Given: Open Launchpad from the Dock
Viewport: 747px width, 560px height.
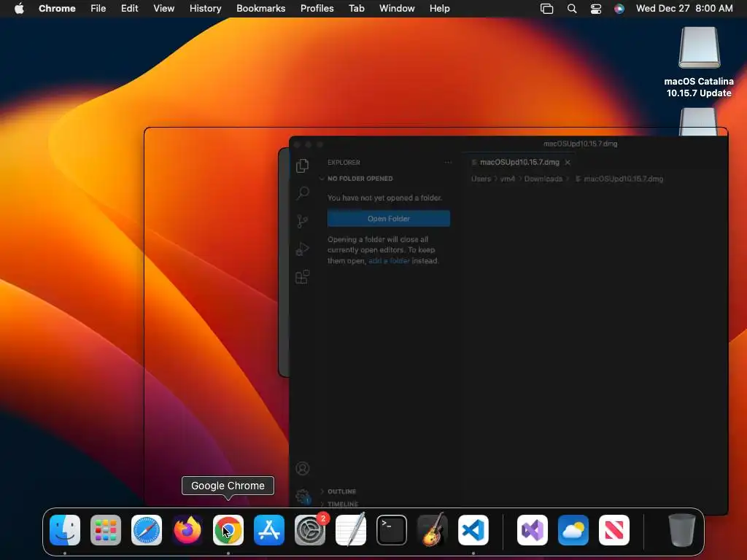Looking at the screenshot, I should pos(106,530).
